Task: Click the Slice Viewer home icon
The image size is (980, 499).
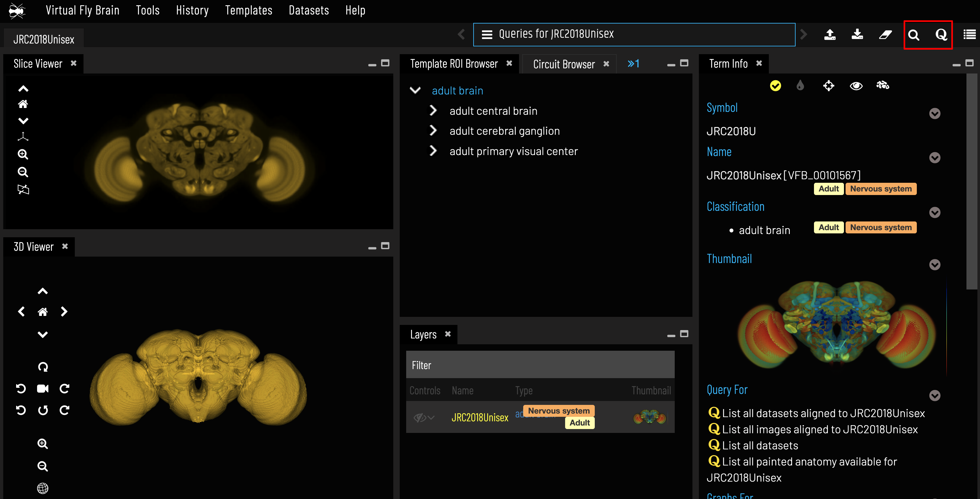Action: pyautogui.click(x=23, y=104)
